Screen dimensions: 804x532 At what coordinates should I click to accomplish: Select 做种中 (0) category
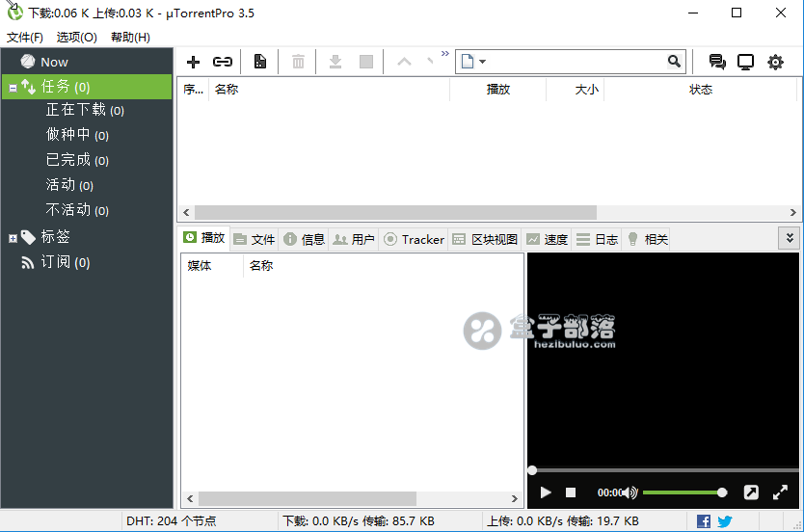tap(77, 135)
